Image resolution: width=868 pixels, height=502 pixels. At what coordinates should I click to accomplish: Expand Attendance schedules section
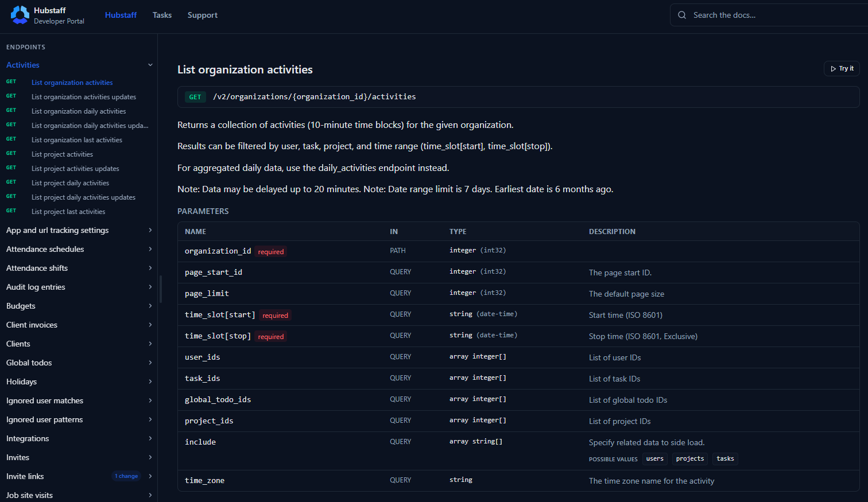[x=79, y=249]
